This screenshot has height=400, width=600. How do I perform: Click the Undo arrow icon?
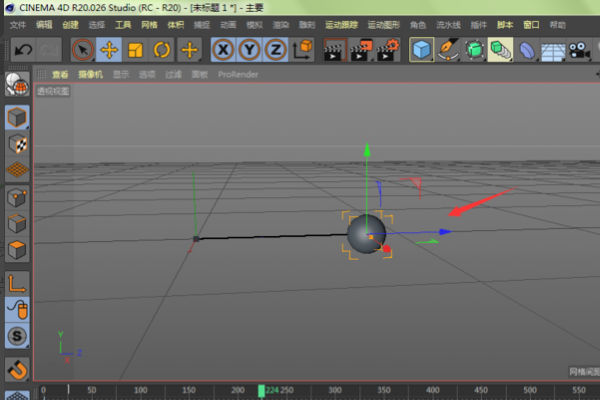22,49
